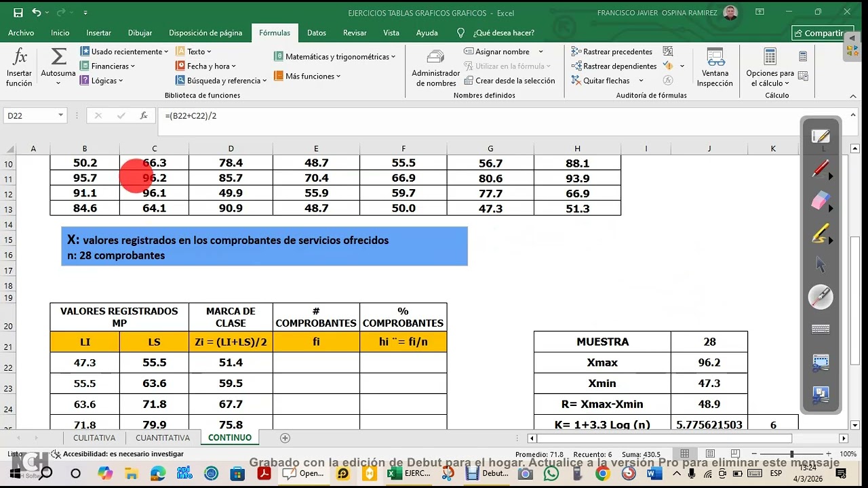Click the zoom in plus button
This screenshot has width=868, height=488.
[x=828, y=454]
